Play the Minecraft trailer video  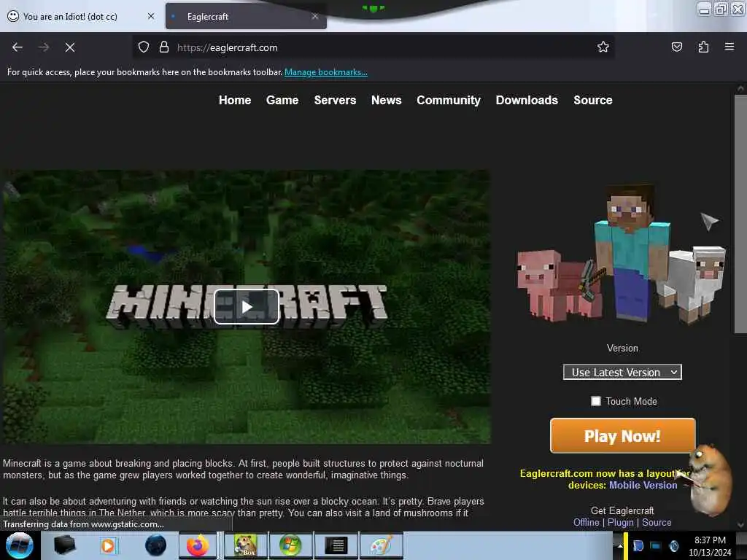click(x=247, y=307)
